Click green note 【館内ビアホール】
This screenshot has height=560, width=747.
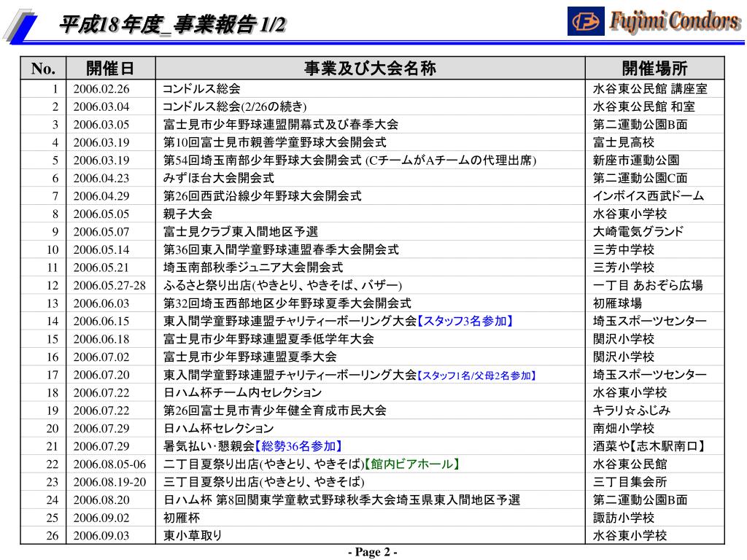(412, 464)
